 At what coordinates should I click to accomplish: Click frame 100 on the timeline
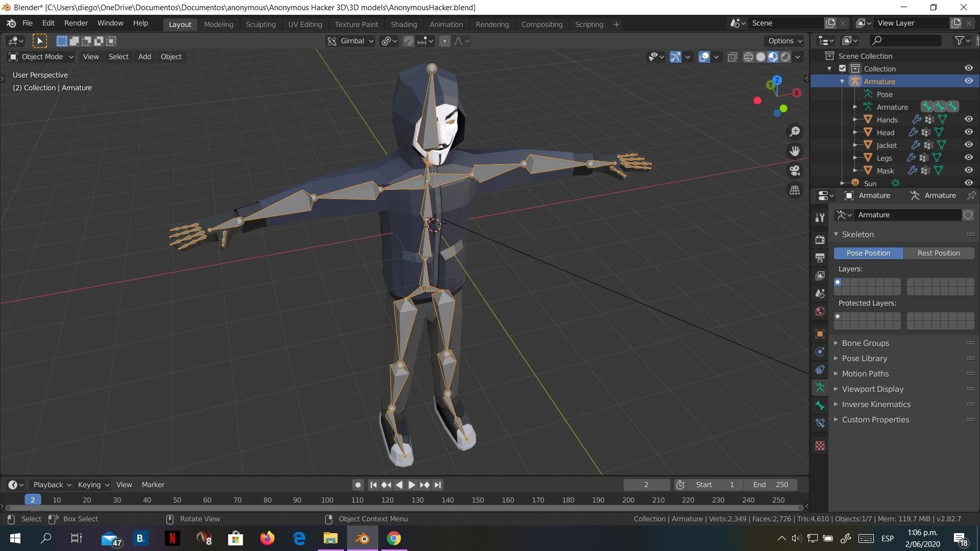[327, 499]
